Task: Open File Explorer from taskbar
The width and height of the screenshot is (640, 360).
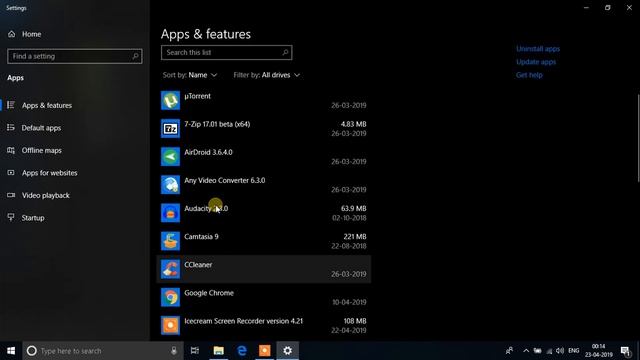Action: pos(218,351)
